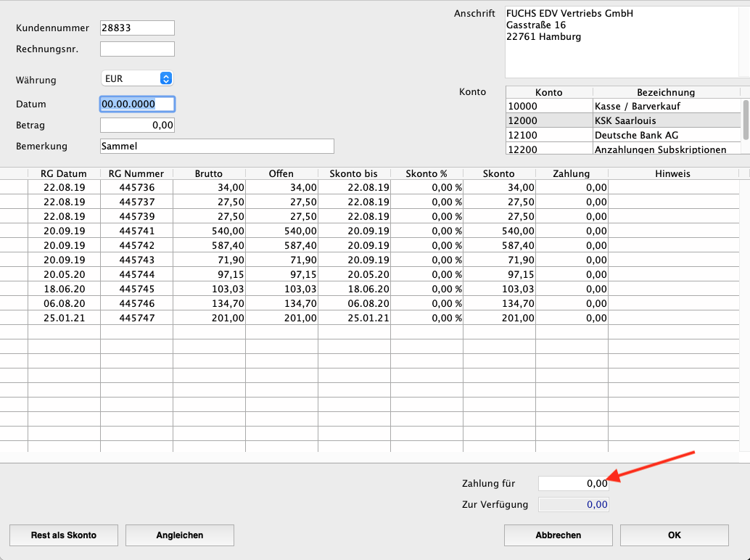Open the Währung currency dropdown
This screenshot has width=750, height=560.
coord(136,78)
